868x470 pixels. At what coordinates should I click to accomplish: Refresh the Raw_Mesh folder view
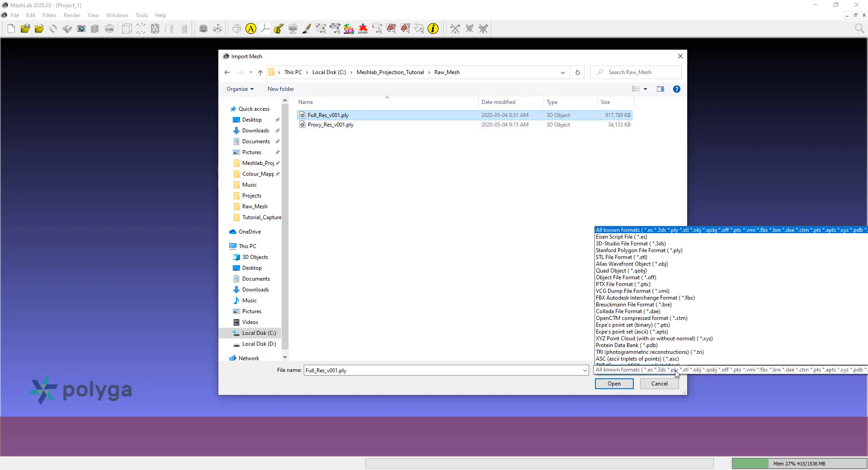pos(577,72)
